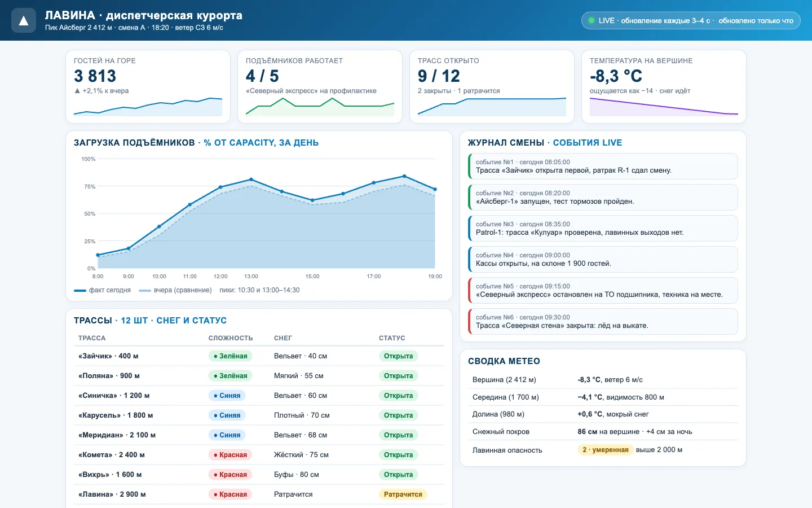Select the trail name "«Меридиан» · 2 100 м"
The width and height of the screenshot is (812, 508).
[117, 435]
